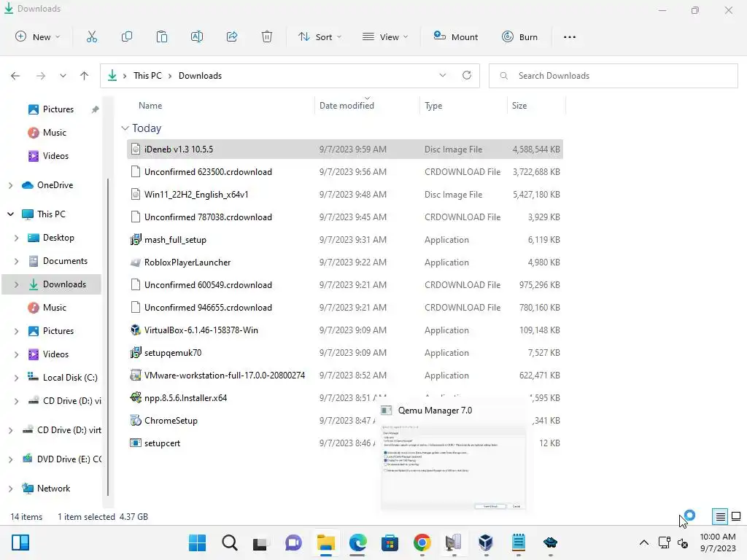Viewport: 747px width, 560px height.
Task: Open address bar history dropdown
Action: (443, 75)
